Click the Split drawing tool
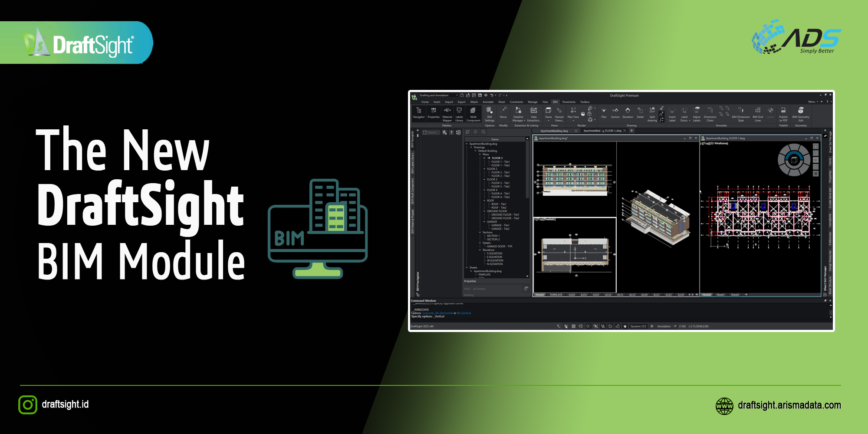The width and height of the screenshot is (868, 434). tap(652, 114)
